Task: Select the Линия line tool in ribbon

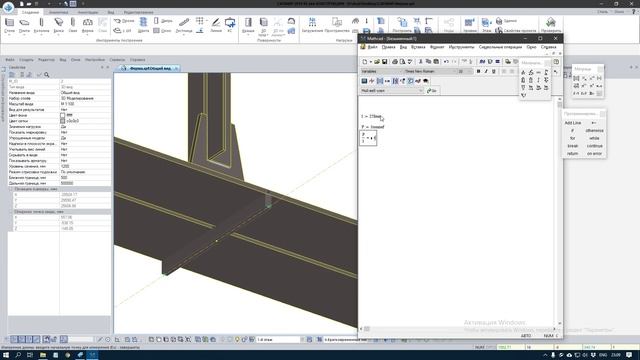Action: click(216, 25)
